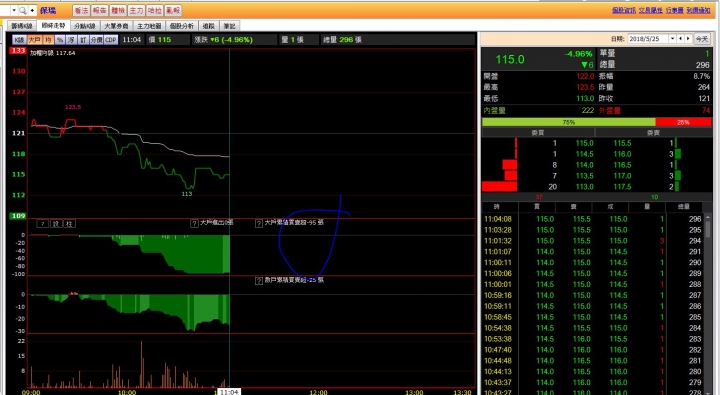Click the 內盤量 222 value
Image resolution: width=720 pixels, height=395 pixels.
[x=588, y=110]
